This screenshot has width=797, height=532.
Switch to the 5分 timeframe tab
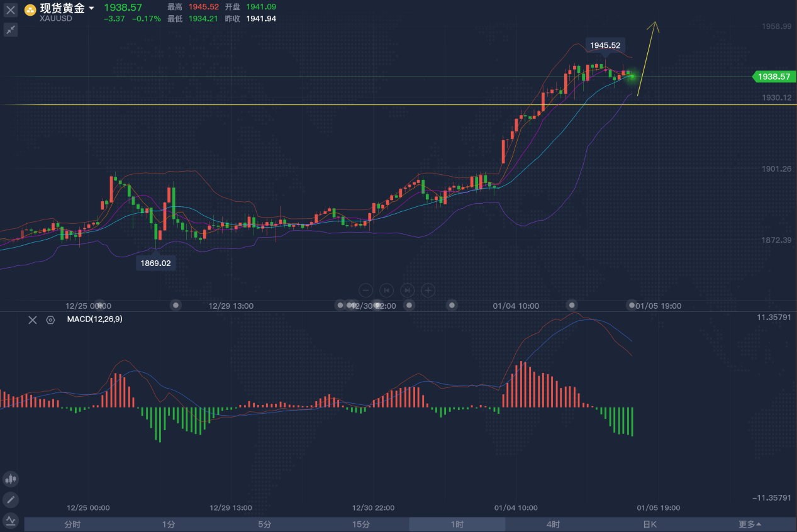(264, 524)
